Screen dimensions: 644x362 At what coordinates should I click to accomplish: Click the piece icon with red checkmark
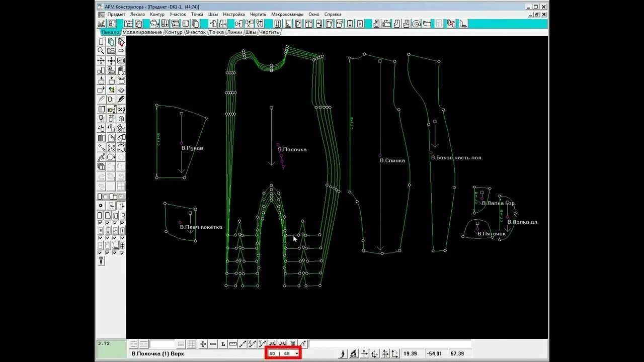pyautogui.click(x=121, y=42)
